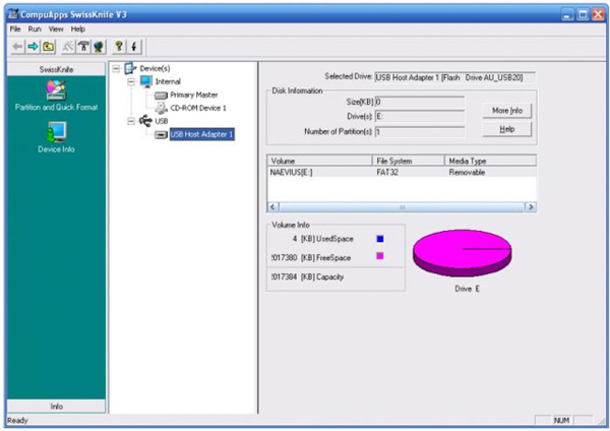Minimize the CompuApps SwissKnife window

point(568,15)
